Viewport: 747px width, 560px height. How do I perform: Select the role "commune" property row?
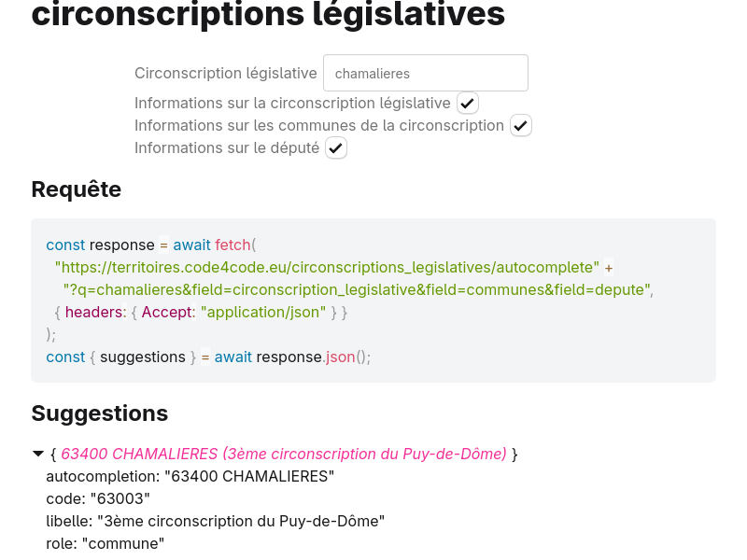106,543
